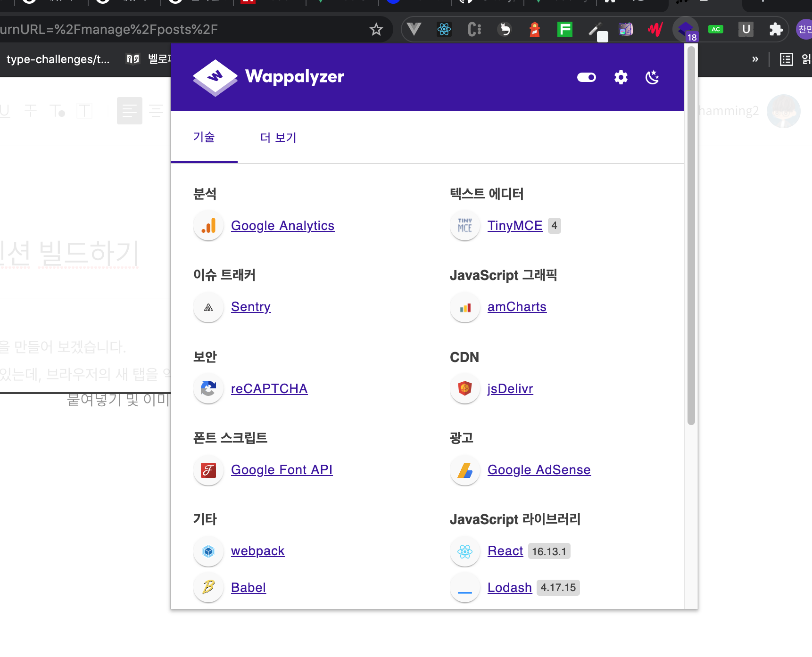Open the Sentry link
This screenshot has height=657, width=812.
(x=251, y=307)
